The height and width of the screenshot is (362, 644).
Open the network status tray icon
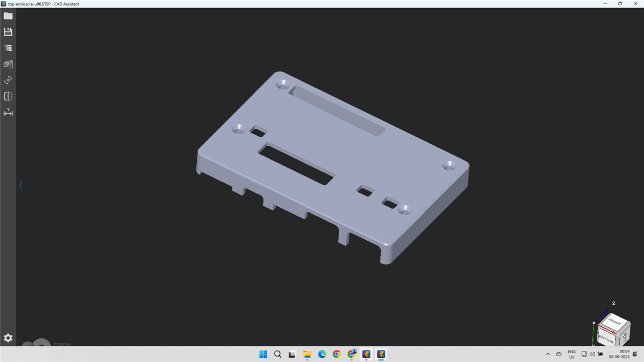tap(584, 354)
